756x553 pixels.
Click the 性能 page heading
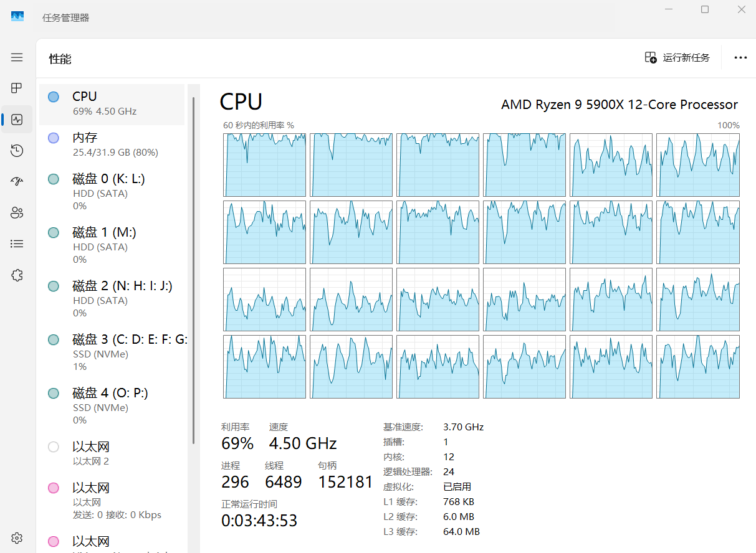pyautogui.click(x=60, y=59)
